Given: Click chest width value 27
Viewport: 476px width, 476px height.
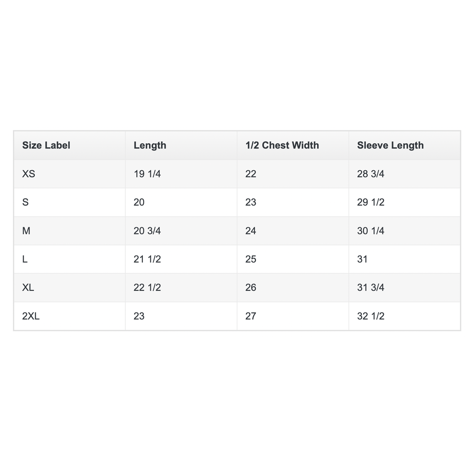Looking at the screenshot, I should coord(251,316).
